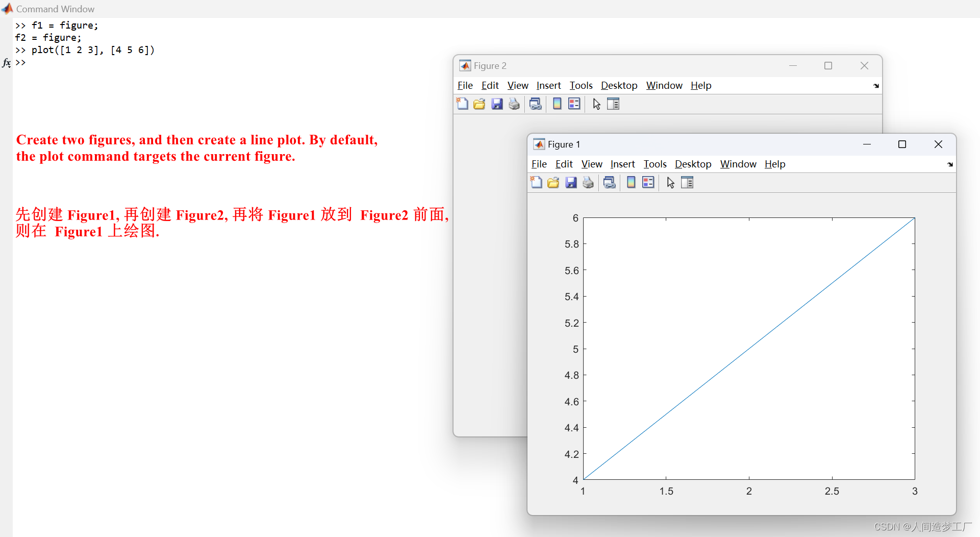Maximize the Figure 2 window
980x537 pixels.
coord(828,66)
